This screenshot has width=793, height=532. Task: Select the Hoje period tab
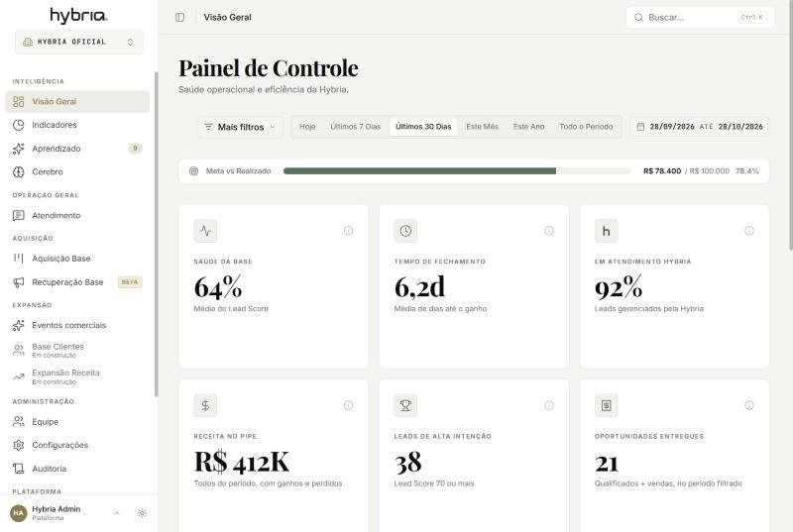307,127
